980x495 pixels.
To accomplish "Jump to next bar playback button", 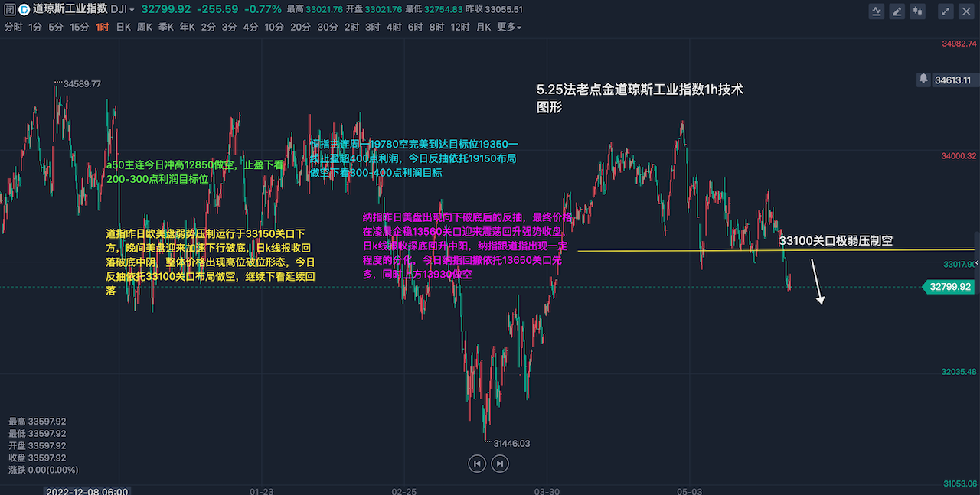I will (x=499, y=463).
